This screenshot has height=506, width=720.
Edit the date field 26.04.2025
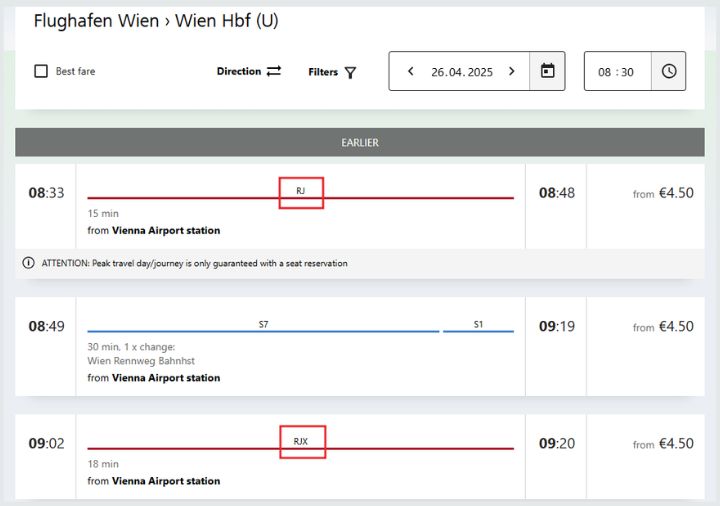pyautogui.click(x=461, y=72)
